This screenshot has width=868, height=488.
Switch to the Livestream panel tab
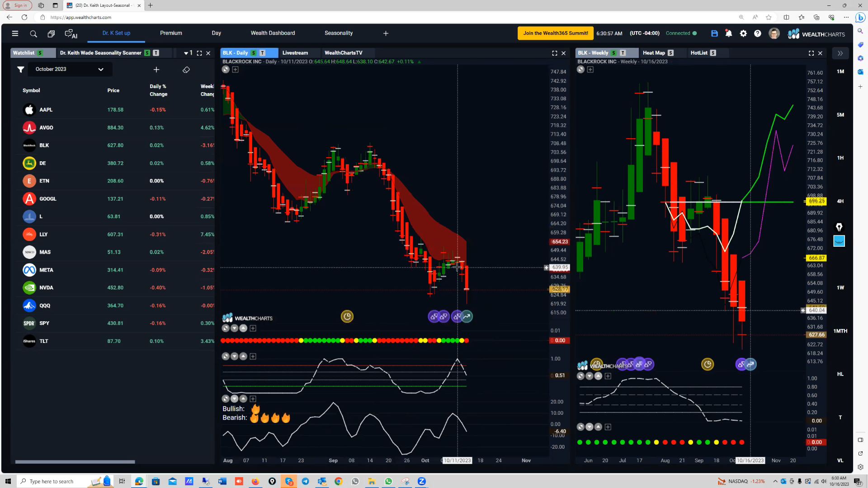coord(295,53)
